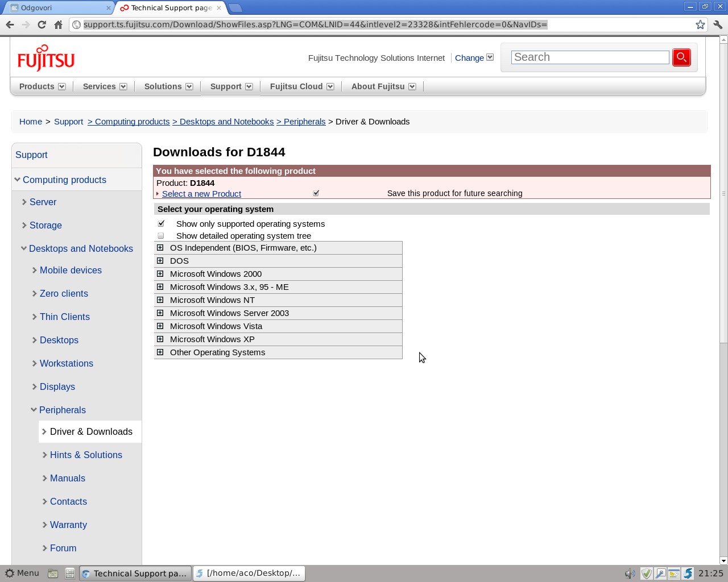The height and width of the screenshot is (582, 728).
Task: Open the Services menu
Action: (105, 86)
